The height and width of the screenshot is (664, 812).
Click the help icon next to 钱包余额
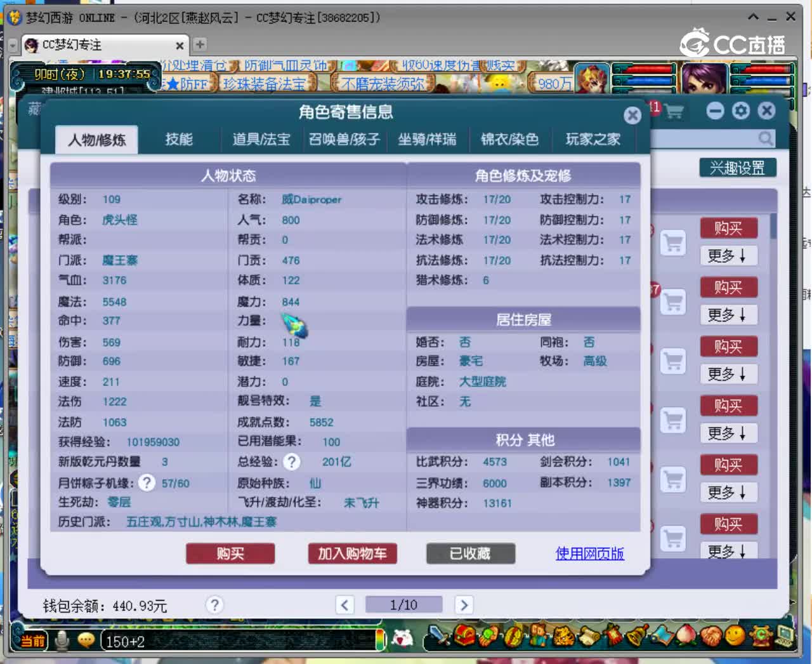(214, 604)
